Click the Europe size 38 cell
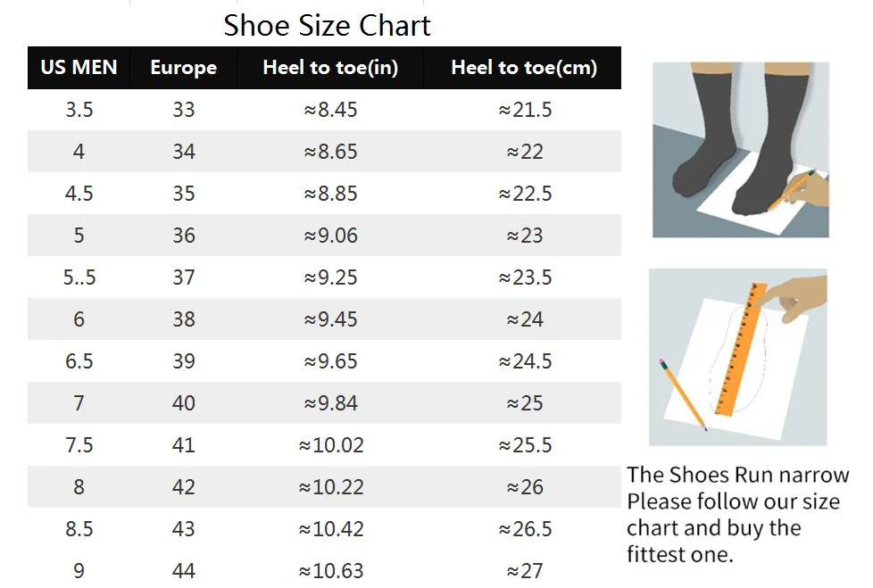Screen dimensions: 873x588 click(184, 319)
